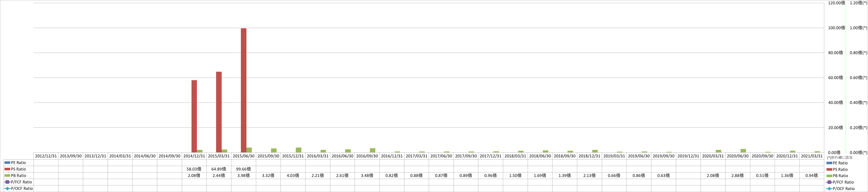Click the 2.21倍 PB Ratio cell
The width and height of the screenshot is (868, 192).
click(318, 176)
